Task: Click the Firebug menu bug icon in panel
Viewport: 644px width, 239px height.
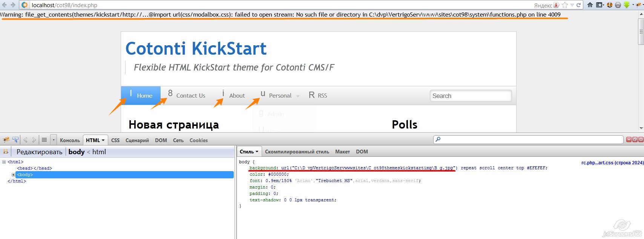Action: coord(6,140)
